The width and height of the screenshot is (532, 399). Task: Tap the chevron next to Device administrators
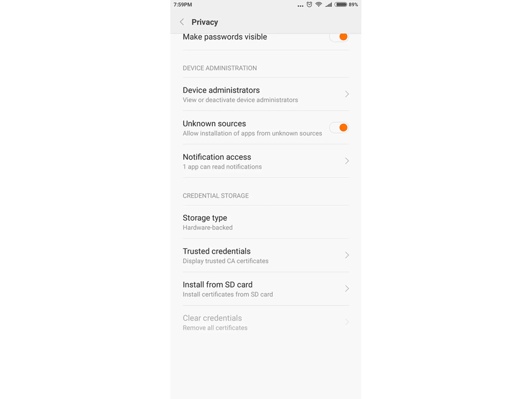347,94
